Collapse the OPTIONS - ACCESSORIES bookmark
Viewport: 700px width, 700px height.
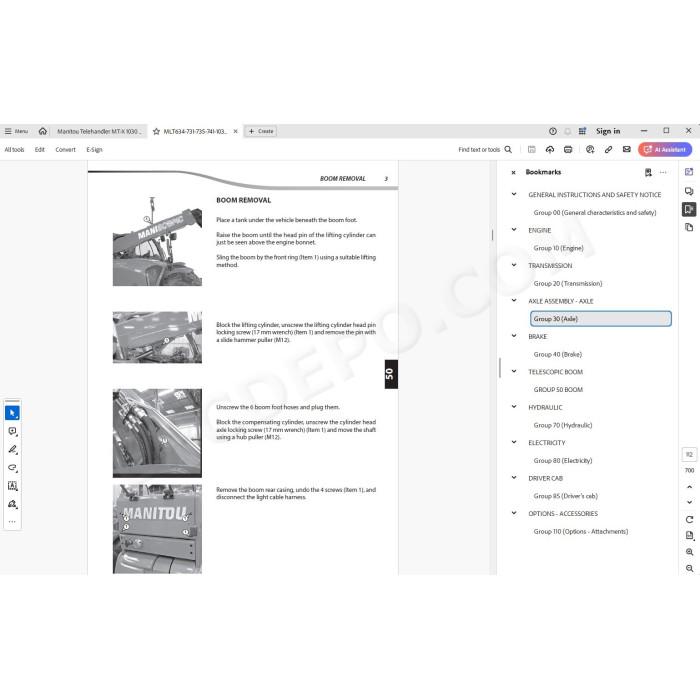[x=514, y=513]
